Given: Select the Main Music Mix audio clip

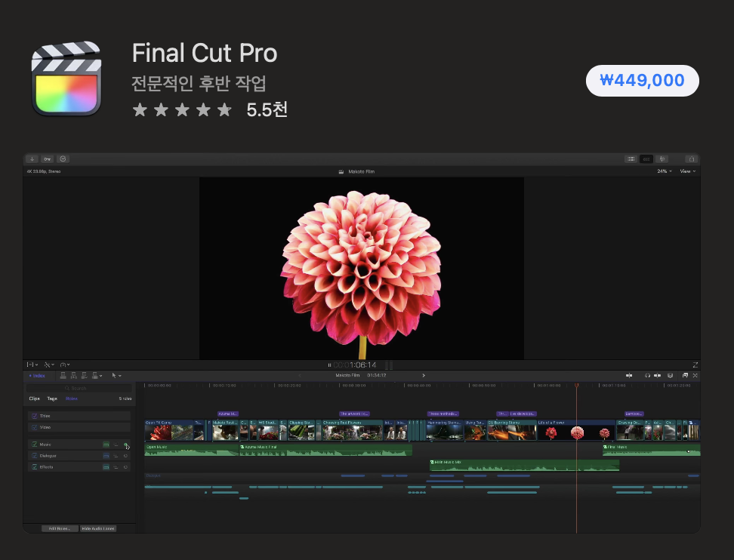Looking at the screenshot, I should pos(524,465).
